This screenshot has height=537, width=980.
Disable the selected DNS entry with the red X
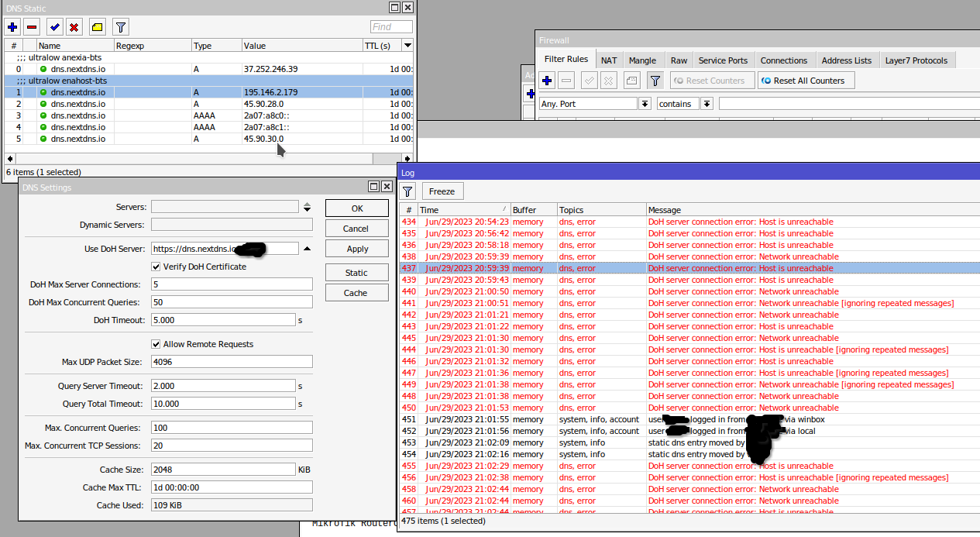click(75, 26)
